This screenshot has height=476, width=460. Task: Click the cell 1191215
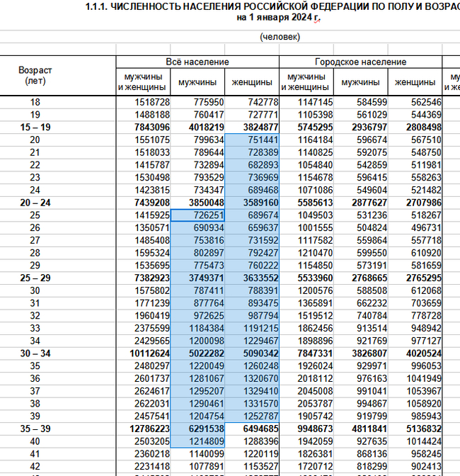252,328
